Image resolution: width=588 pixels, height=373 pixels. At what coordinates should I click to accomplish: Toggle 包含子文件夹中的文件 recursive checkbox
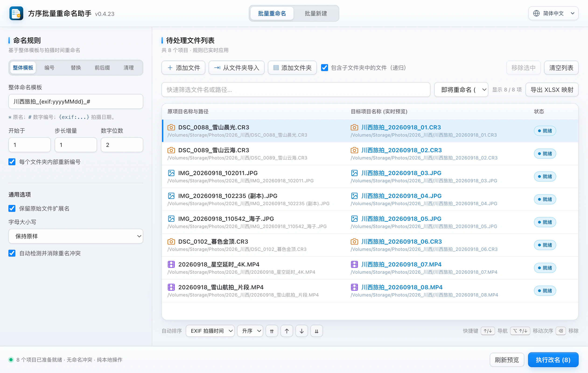(x=325, y=68)
